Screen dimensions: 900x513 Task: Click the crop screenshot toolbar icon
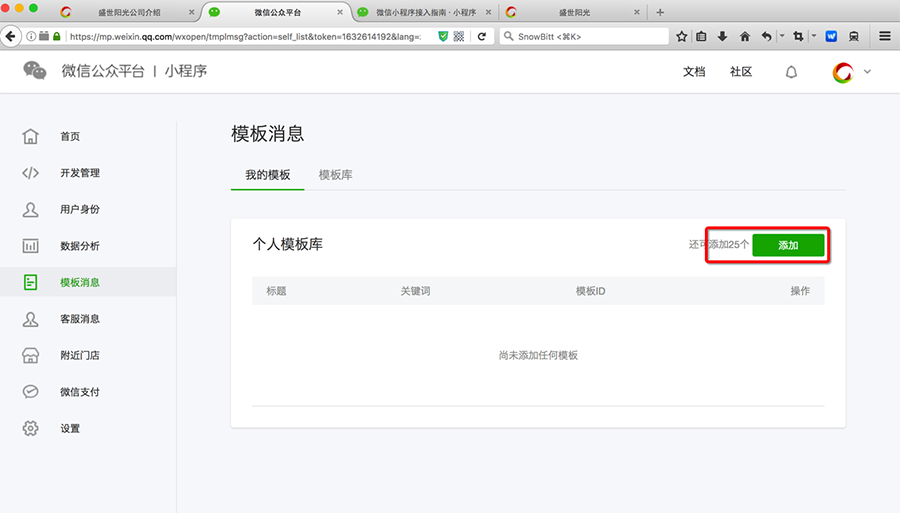click(798, 36)
